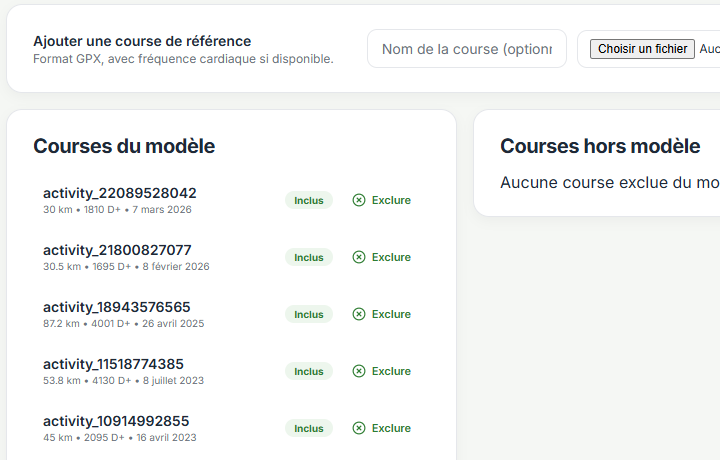Image resolution: width=720 pixels, height=460 pixels.
Task: Select the activity_22089528042 course name
Action: pos(120,193)
